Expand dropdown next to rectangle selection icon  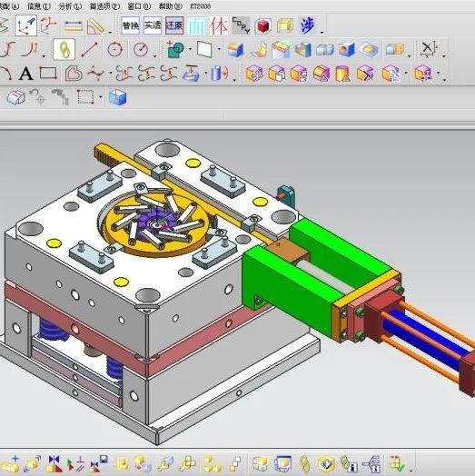tap(101, 97)
